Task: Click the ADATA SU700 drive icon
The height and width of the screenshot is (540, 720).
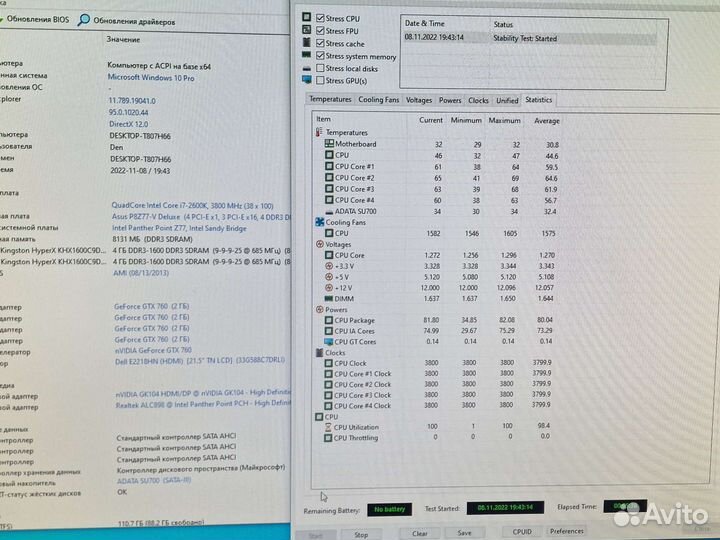Action: pos(329,212)
